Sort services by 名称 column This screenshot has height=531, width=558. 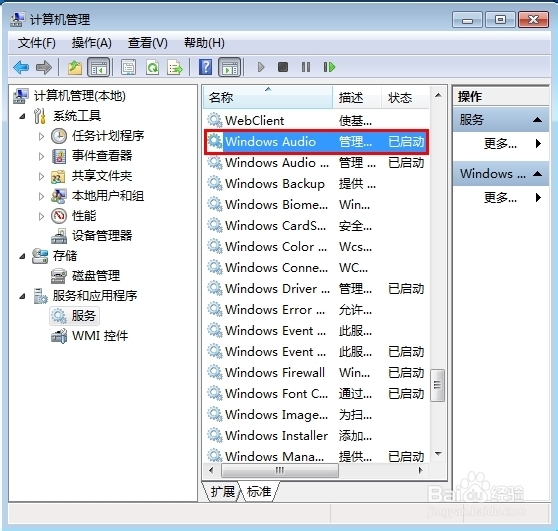coord(268,97)
